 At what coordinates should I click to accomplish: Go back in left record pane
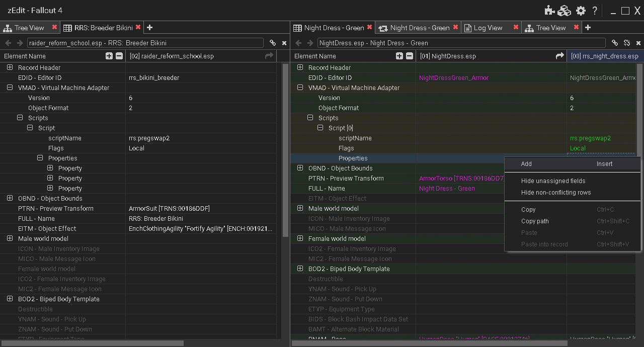8,43
